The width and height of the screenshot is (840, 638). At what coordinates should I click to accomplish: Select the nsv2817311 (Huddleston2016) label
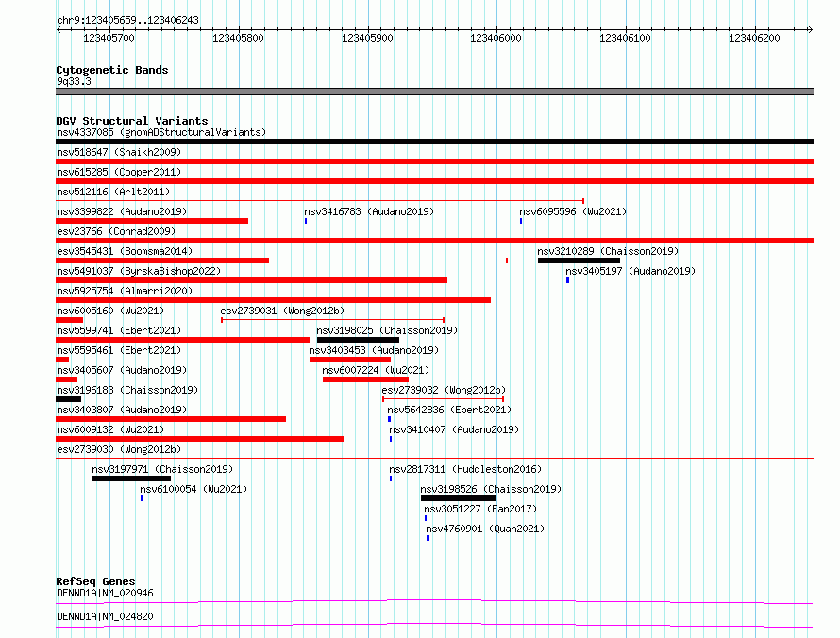point(465,469)
